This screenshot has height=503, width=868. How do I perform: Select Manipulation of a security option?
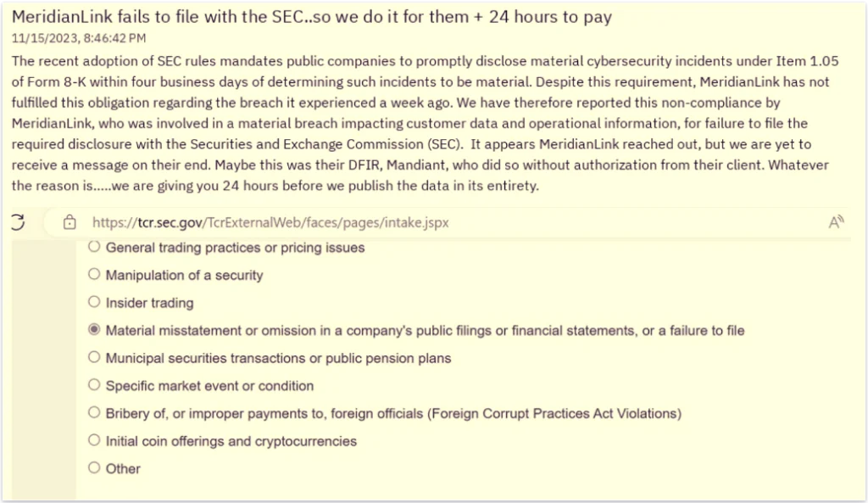[x=94, y=274]
